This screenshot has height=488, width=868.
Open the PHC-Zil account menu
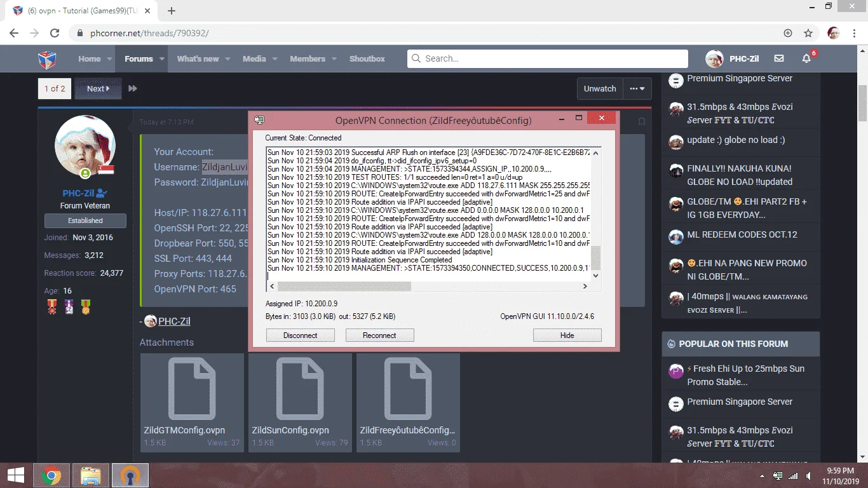[732, 59]
